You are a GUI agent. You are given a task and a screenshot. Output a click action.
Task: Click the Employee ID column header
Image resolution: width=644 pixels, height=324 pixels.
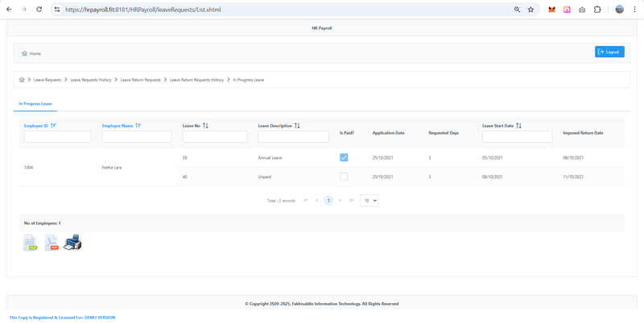[x=36, y=126]
